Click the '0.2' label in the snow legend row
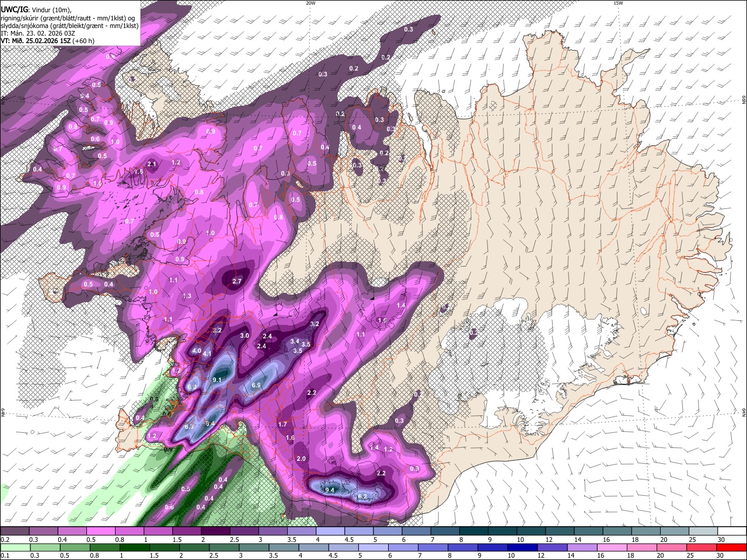The height and width of the screenshot is (560, 747). (x=5, y=540)
